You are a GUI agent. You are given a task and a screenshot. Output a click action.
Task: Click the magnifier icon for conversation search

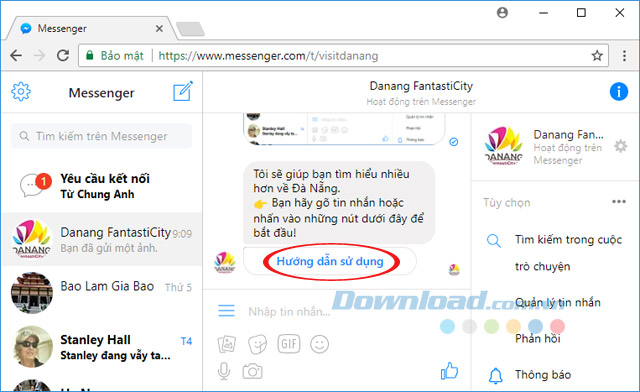pos(493,241)
